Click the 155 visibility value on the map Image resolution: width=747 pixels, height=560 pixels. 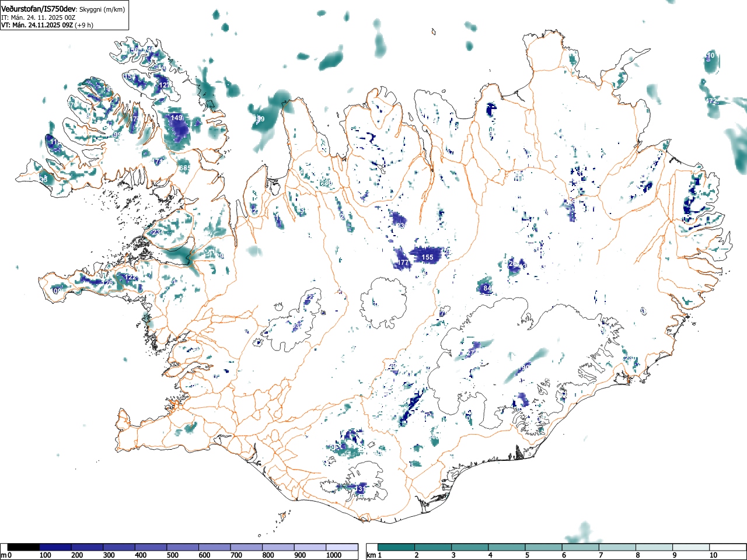click(x=428, y=257)
